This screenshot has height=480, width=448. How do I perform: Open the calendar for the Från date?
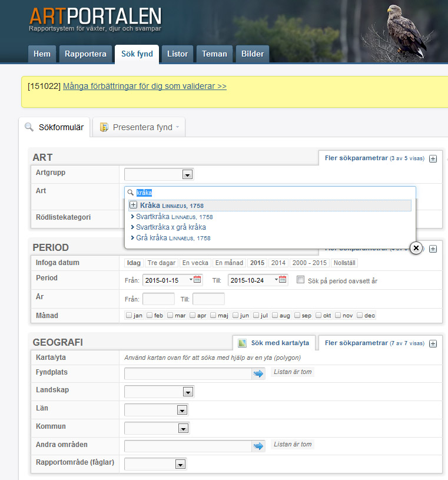click(x=197, y=279)
